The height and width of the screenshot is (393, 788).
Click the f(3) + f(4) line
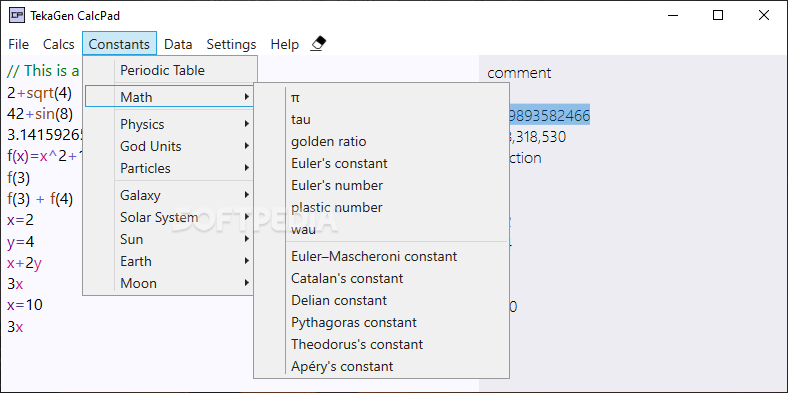pos(40,200)
